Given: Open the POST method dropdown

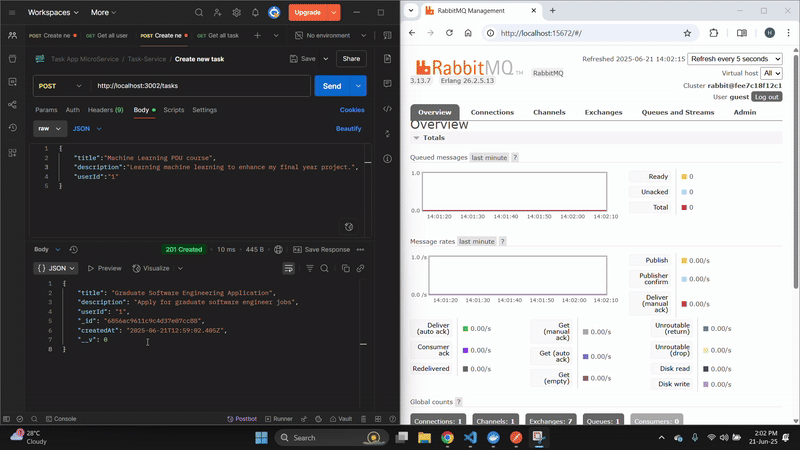Looking at the screenshot, I should [x=58, y=86].
